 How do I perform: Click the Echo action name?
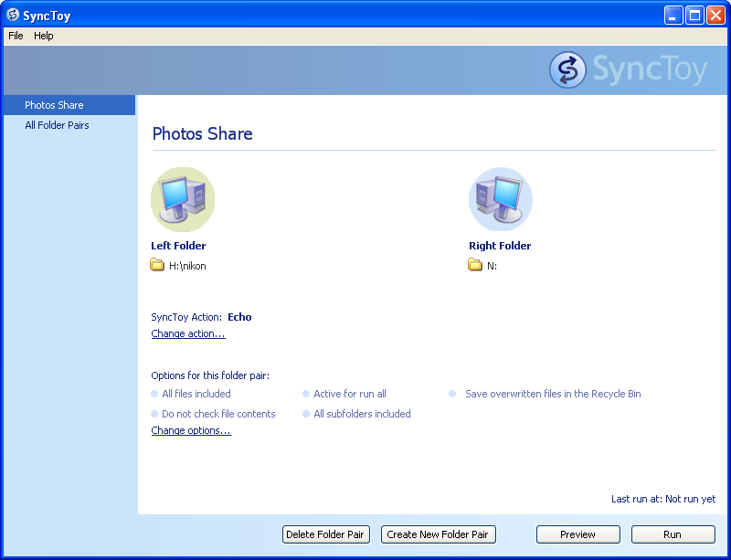239,317
